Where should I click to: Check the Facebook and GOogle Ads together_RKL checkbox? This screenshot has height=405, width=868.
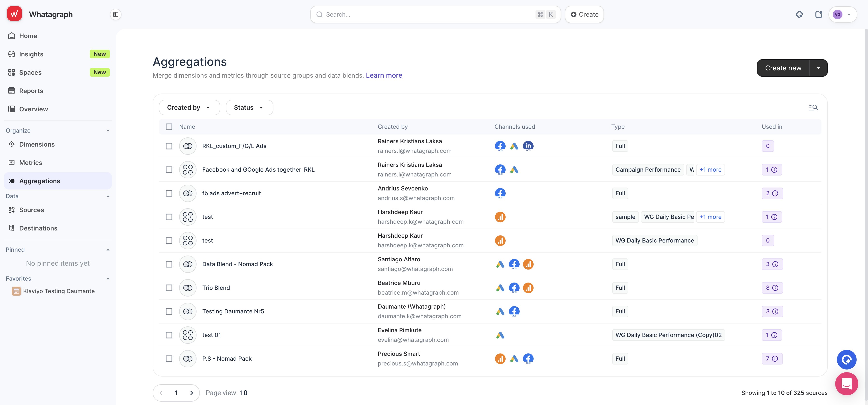point(169,169)
